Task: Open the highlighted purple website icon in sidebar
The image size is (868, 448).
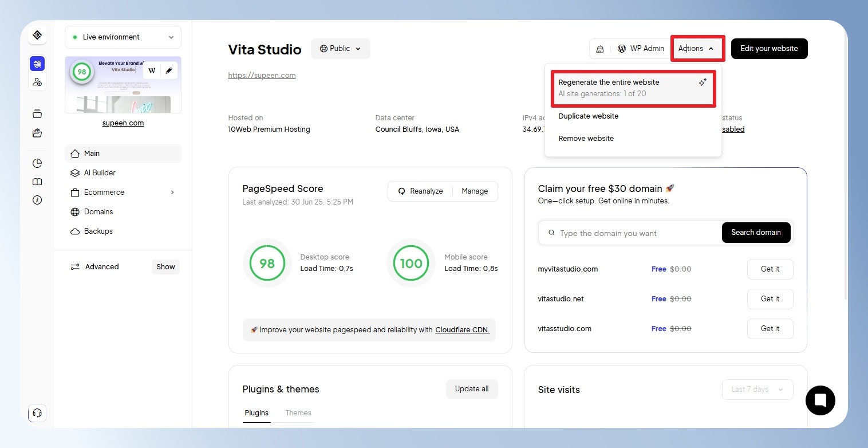Action: (37, 64)
